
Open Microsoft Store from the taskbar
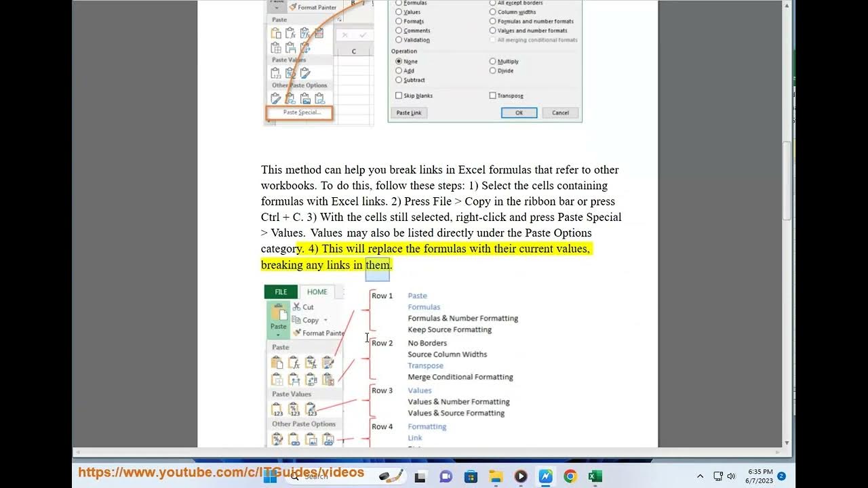tap(471, 476)
